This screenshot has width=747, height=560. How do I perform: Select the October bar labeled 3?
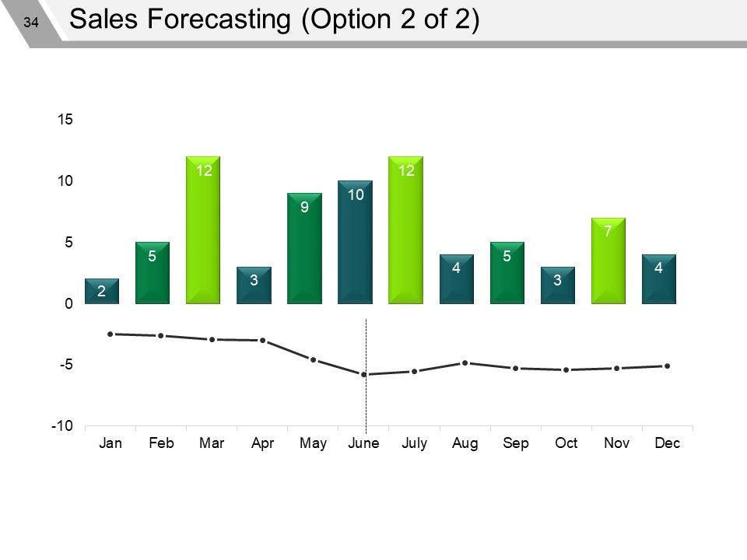[558, 285]
